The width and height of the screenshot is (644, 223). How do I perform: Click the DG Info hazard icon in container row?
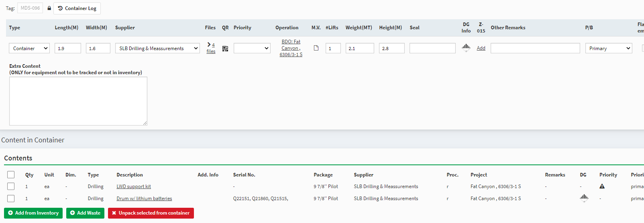[x=466, y=48]
